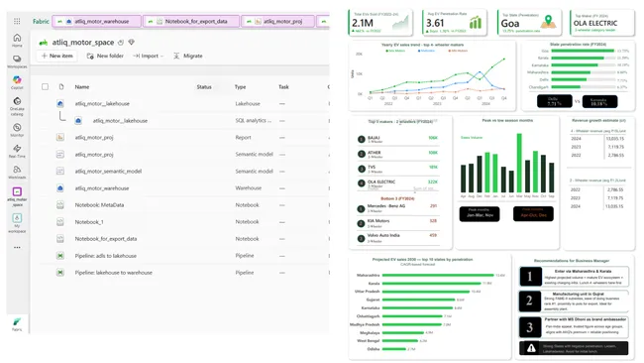This screenshot has width=644, height=363.
Task: Click the Fabric brand link in header
Action: pyautogui.click(x=41, y=22)
